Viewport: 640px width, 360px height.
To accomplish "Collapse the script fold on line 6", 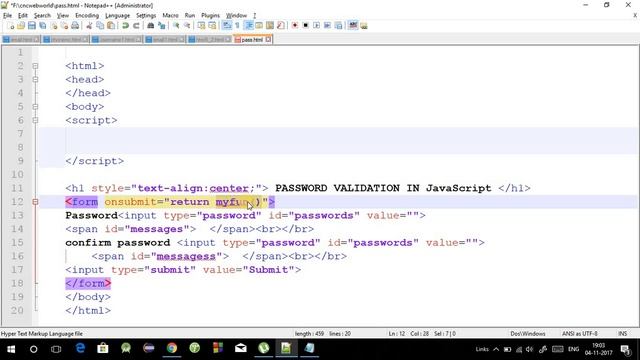I will [36, 120].
